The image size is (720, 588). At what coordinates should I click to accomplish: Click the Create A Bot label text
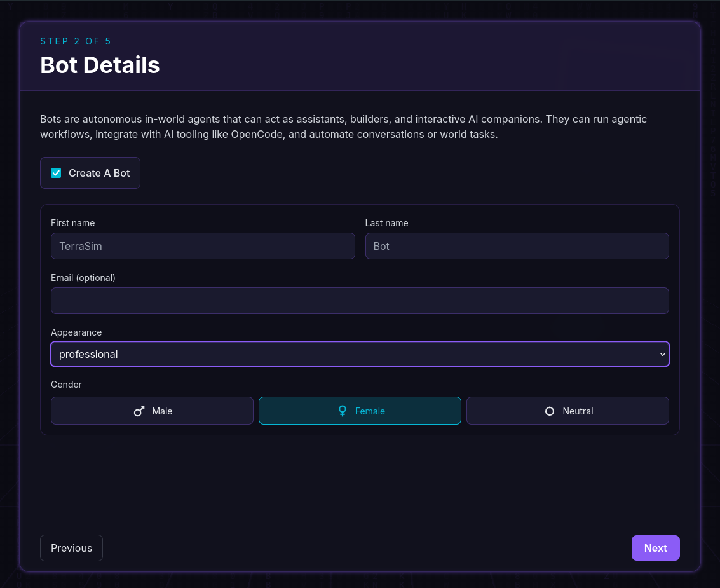(x=99, y=173)
